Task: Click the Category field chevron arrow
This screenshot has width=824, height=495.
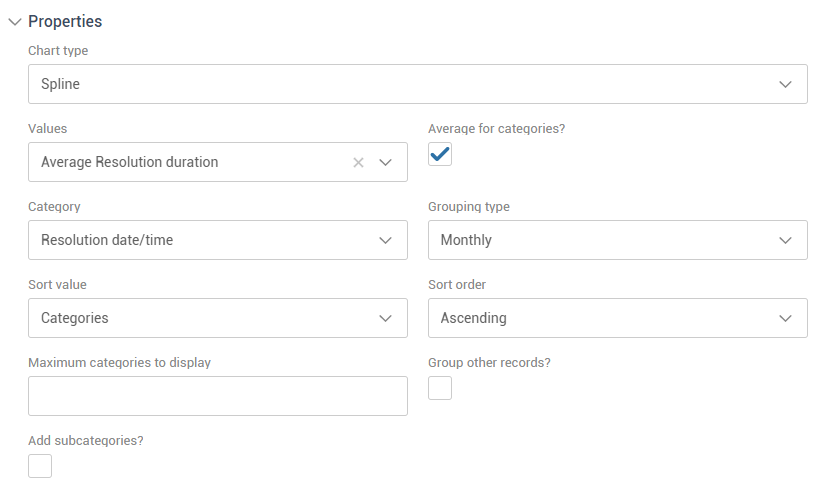Action: coord(386,240)
